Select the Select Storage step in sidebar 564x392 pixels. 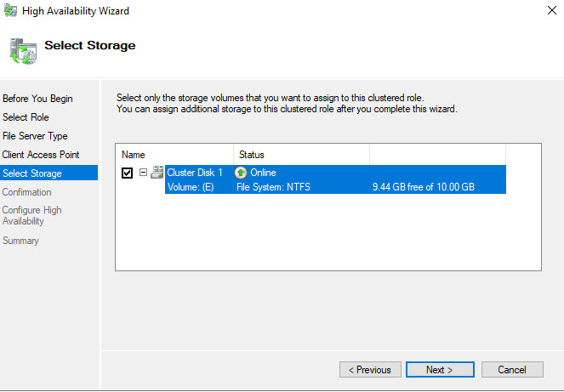pos(32,173)
